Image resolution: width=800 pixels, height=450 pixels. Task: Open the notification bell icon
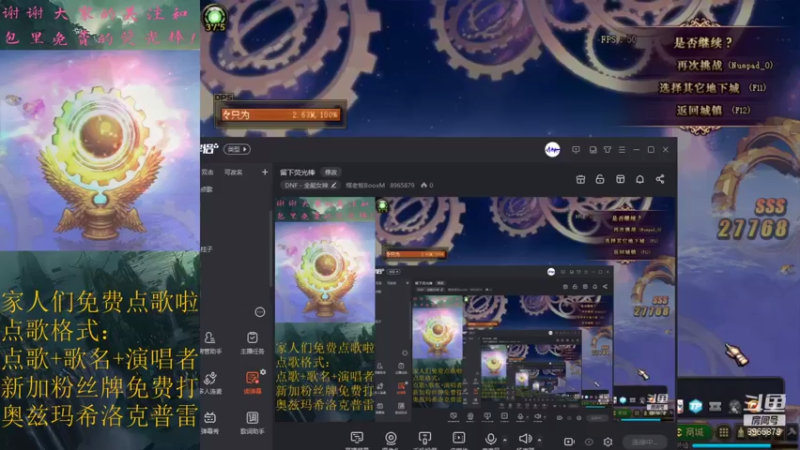[640, 179]
